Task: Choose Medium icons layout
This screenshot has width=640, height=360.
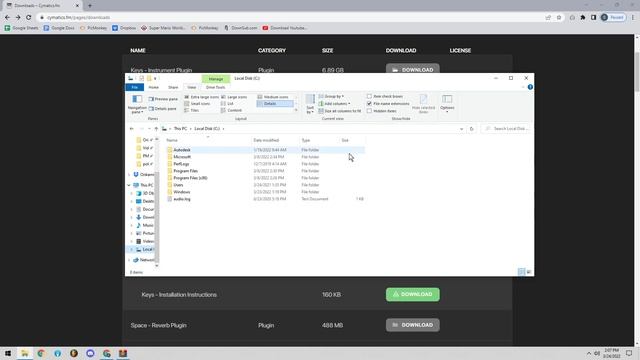Action: click(x=273, y=97)
